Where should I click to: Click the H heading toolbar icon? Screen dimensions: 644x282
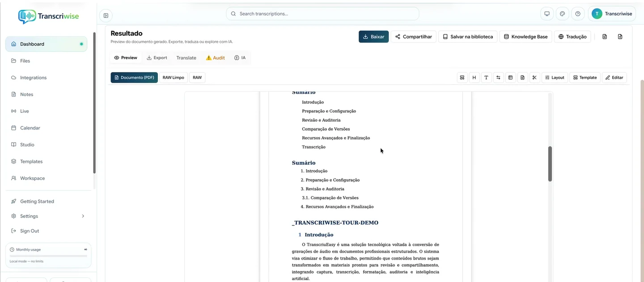tap(474, 77)
